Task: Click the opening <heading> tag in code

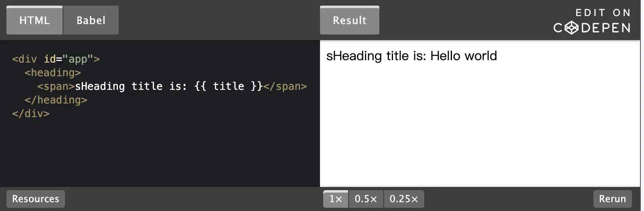Action: [53, 73]
